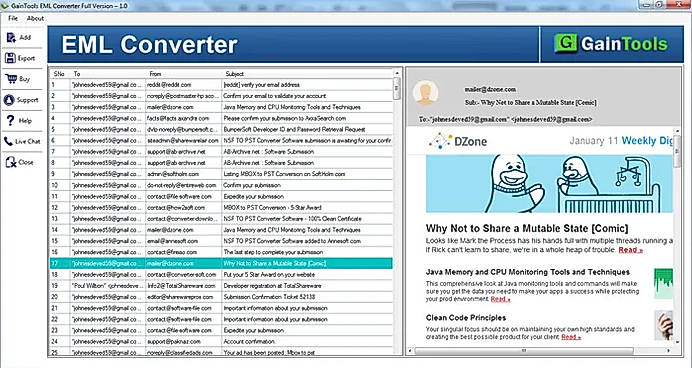The height and width of the screenshot is (368, 692).
Task: Click preview pane scroll-right arrow
Action: pos(669,351)
